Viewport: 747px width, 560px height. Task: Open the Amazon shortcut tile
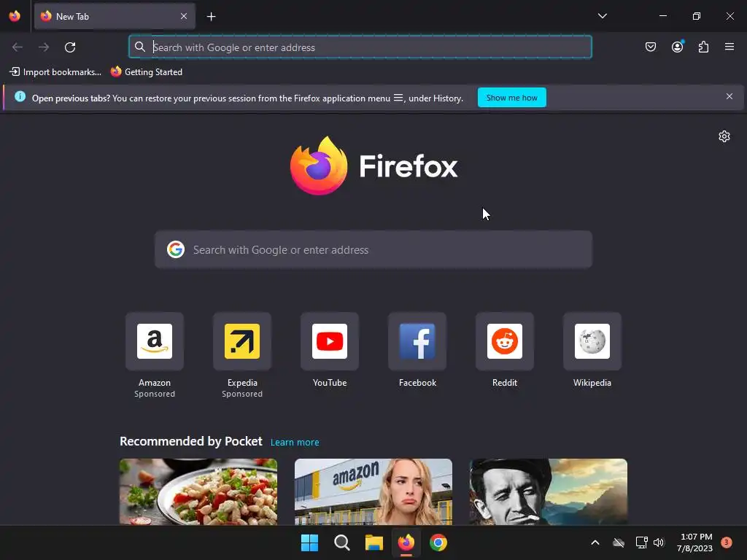155,341
